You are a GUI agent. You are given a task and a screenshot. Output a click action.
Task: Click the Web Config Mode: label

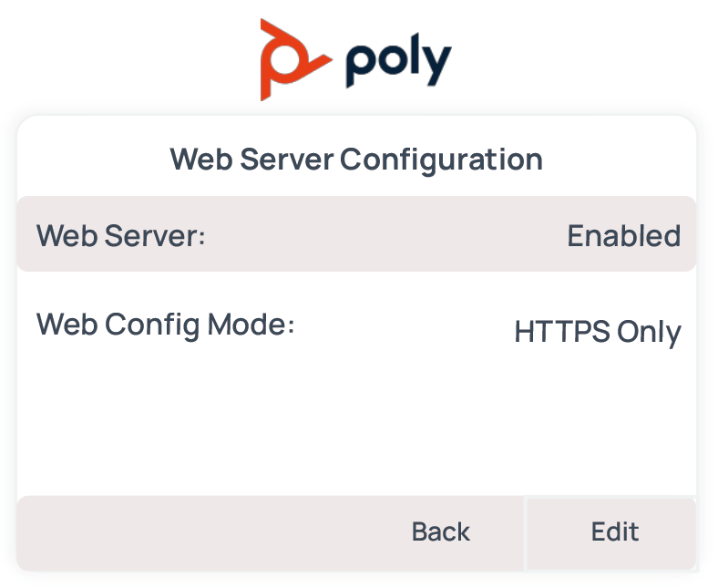[166, 324]
